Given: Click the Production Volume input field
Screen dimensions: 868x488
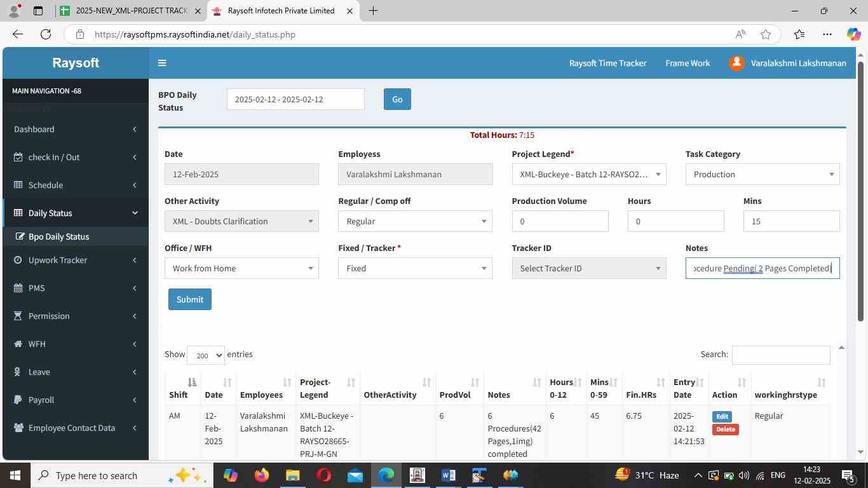Looking at the screenshot, I should [560, 221].
